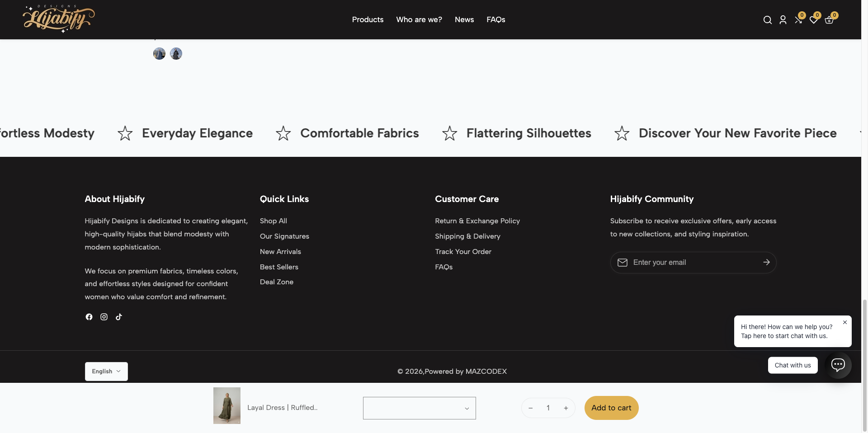This screenshot has width=868, height=433.
Task: Go to Who are we? page
Action: (419, 19)
